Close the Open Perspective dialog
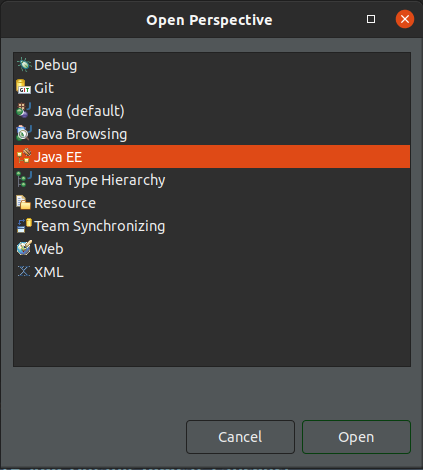 click(405, 19)
